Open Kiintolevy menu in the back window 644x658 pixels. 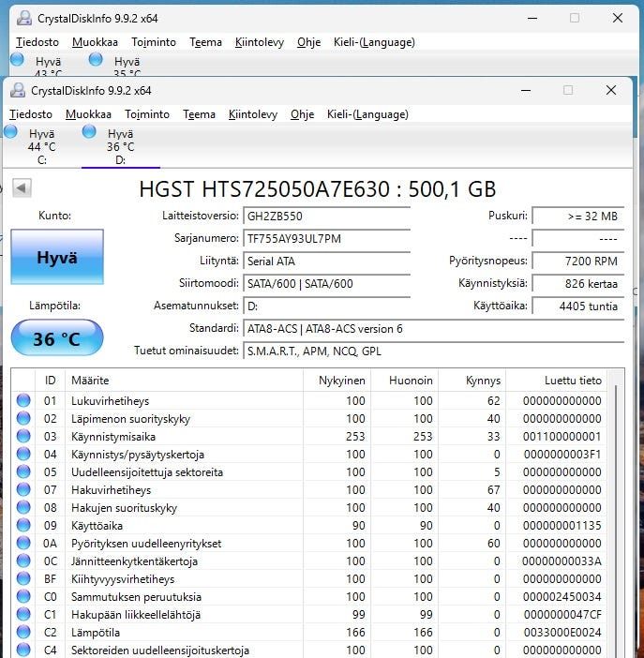pyautogui.click(x=260, y=42)
